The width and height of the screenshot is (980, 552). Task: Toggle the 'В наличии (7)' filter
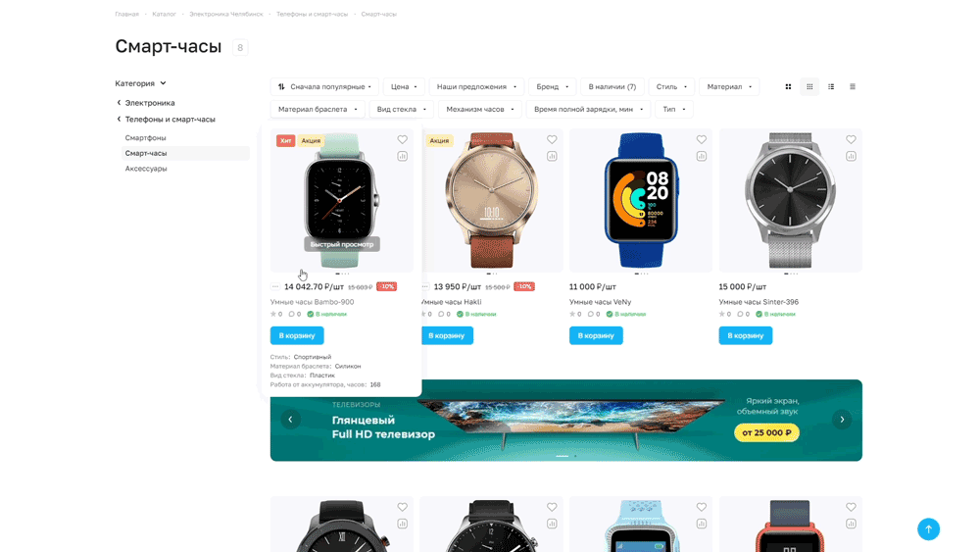(x=612, y=87)
